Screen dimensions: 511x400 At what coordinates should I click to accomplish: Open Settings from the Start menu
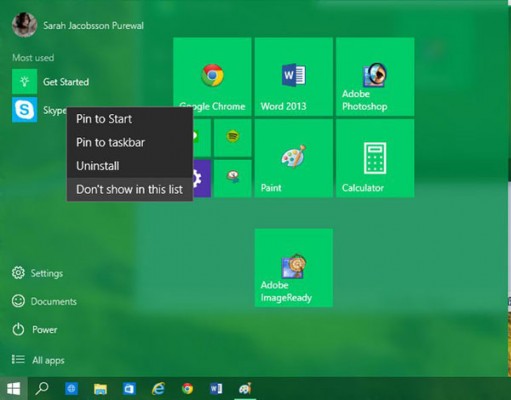click(37, 273)
